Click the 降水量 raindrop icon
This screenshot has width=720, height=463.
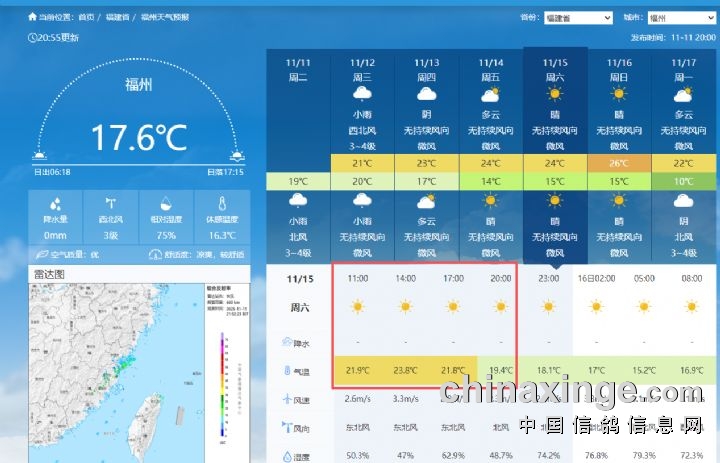click(54, 203)
